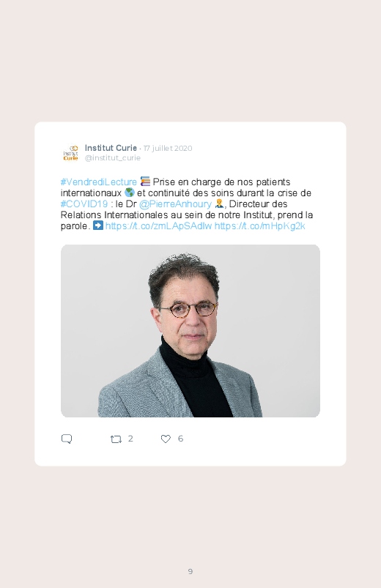This screenshot has width=381, height=588.
Task: Click the Institut Curie account name
Action: [x=111, y=148]
